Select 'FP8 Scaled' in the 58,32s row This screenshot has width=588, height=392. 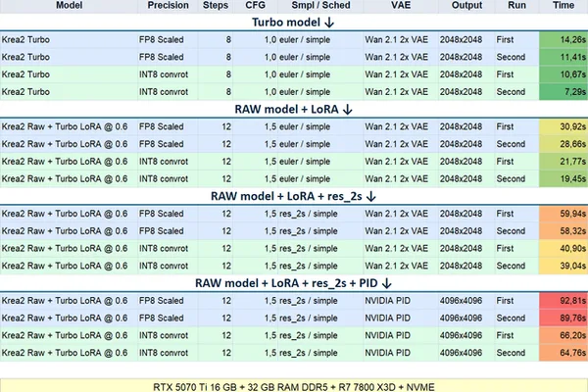162,231
